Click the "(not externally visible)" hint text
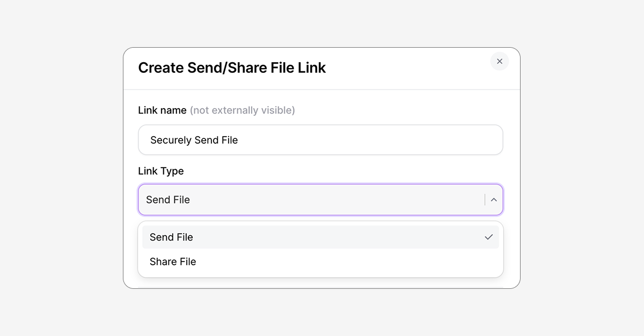Screen dimensions: 644x336 tap(242, 110)
